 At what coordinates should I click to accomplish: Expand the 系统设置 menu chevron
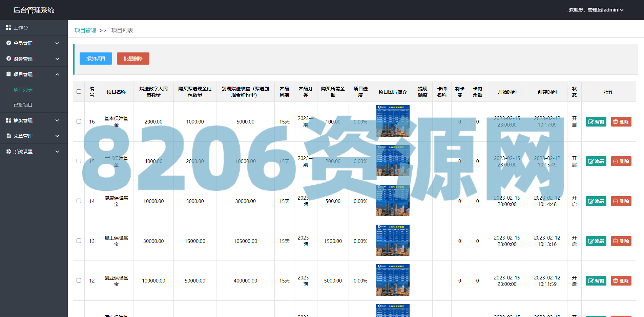[57, 152]
